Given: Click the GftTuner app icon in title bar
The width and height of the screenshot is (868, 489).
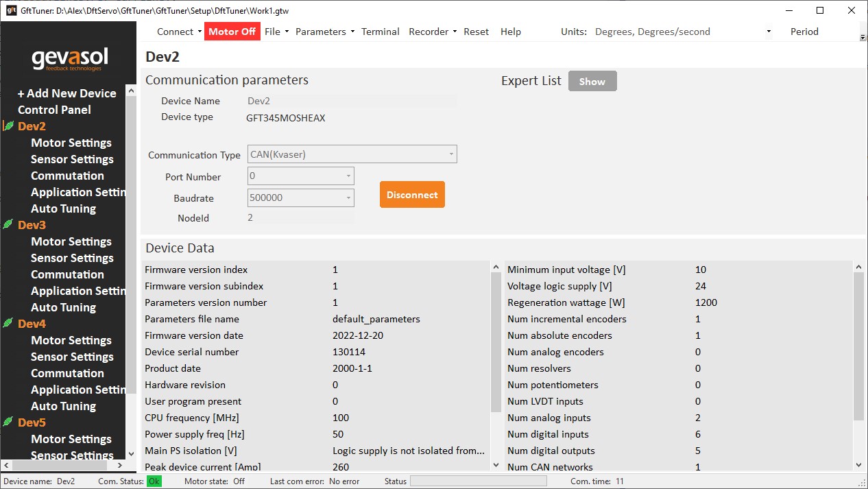Looking at the screenshot, I should coord(11,10).
